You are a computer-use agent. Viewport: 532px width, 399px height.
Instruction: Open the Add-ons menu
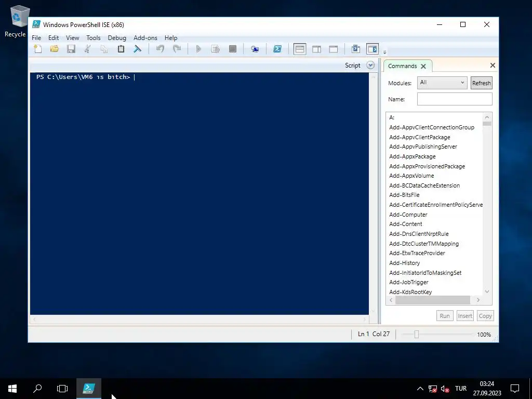pos(145,37)
